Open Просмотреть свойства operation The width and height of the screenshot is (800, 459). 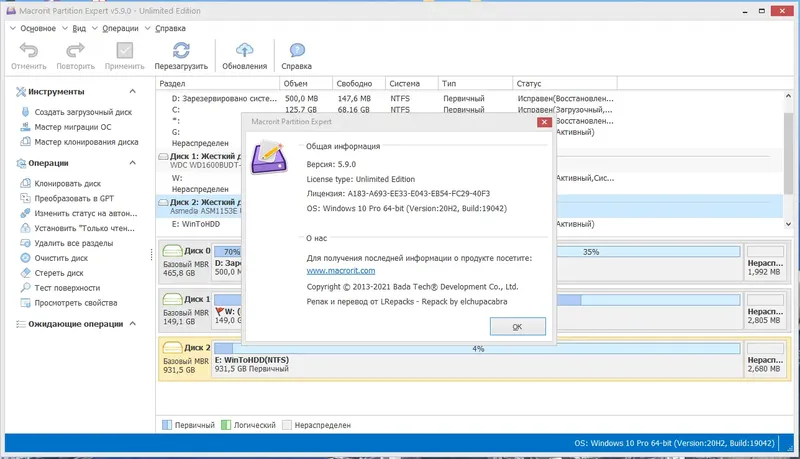point(76,303)
